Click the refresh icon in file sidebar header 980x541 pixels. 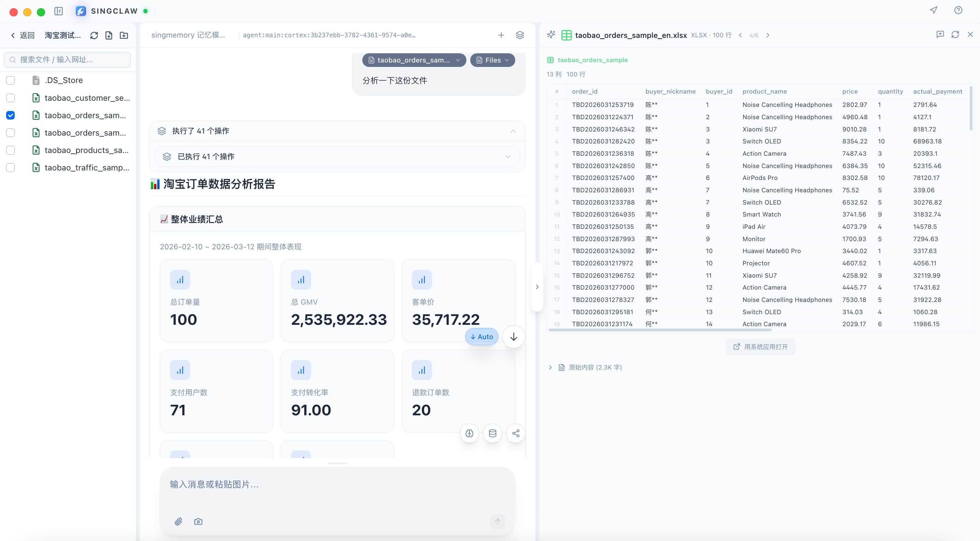[x=94, y=36]
